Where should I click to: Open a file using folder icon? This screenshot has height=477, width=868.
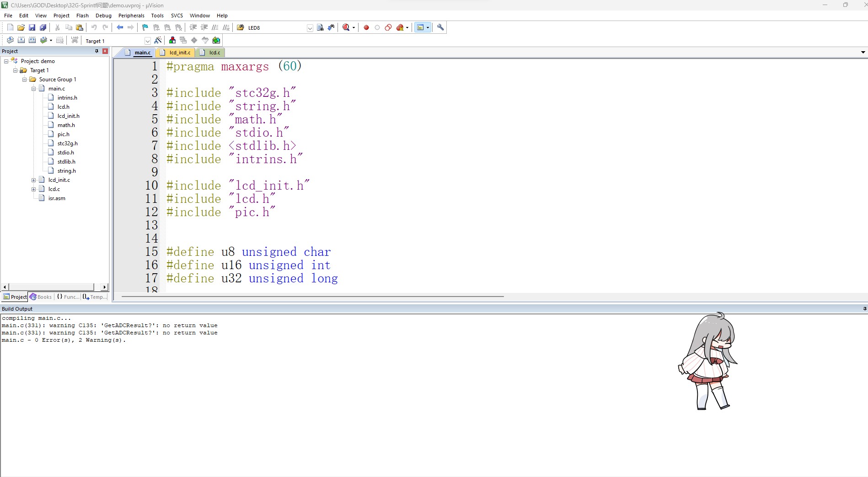pyautogui.click(x=21, y=27)
